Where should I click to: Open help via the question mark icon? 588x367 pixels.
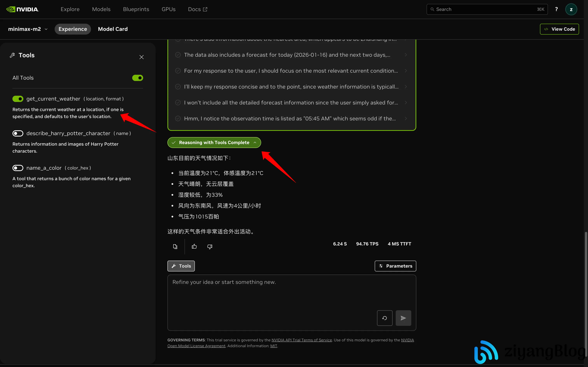pos(556,9)
